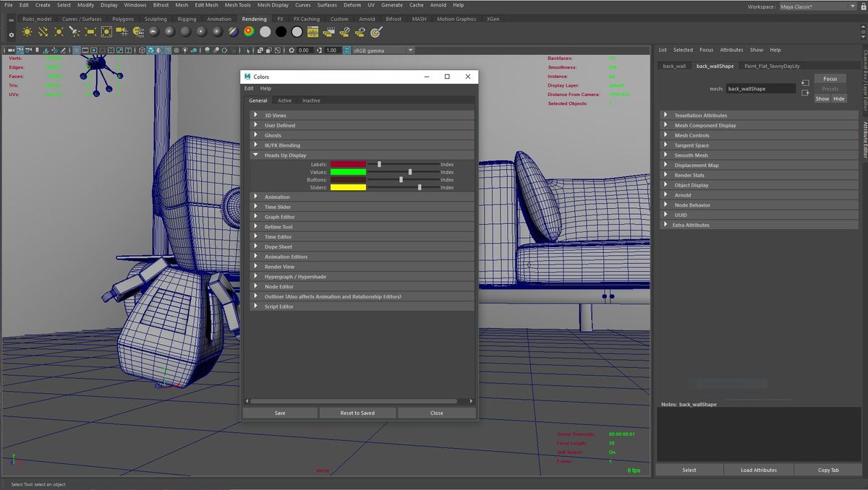Click the striped ramp material sphere on the shelf
Viewport: 868px width, 490px height.
tap(233, 31)
